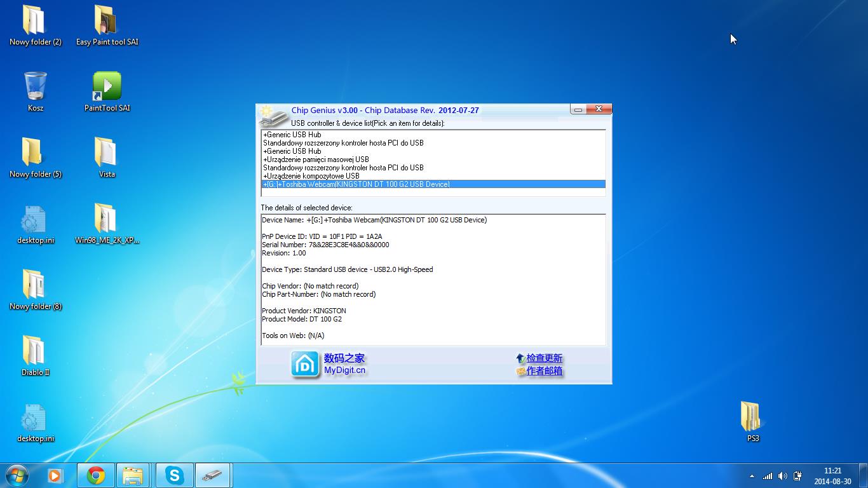Image resolution: width=868 pixels, height=488 pixels.
Task: Click the PnP Device ID line
Action: pos(322,236)
